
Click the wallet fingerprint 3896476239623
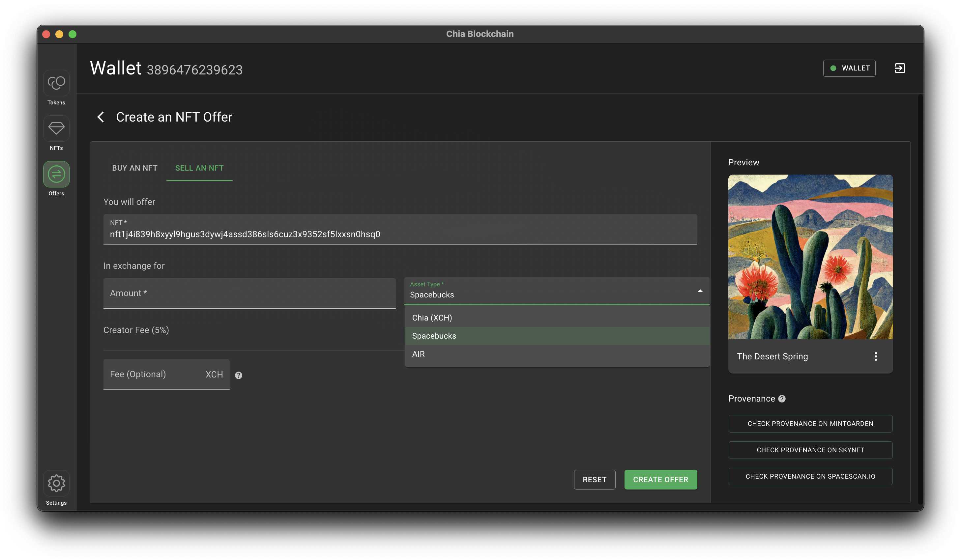pyautogui.click(x=194, y=70)
